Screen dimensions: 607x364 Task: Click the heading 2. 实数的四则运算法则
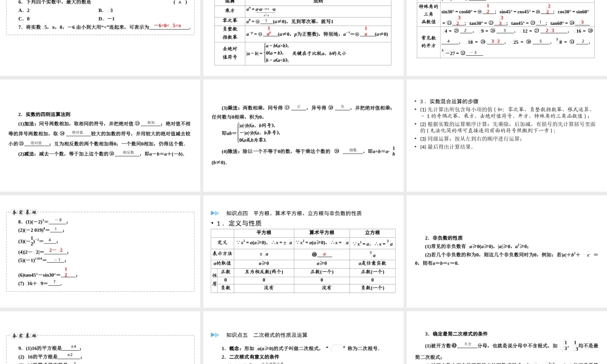tap(44, 114)
